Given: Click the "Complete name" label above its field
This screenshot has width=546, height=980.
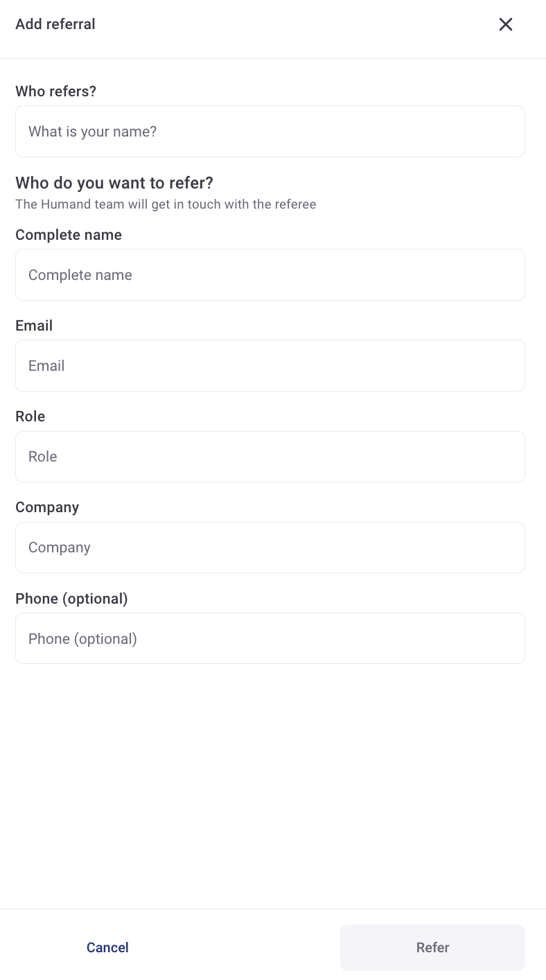Looking at the screenshot, I should coord(69,235).
